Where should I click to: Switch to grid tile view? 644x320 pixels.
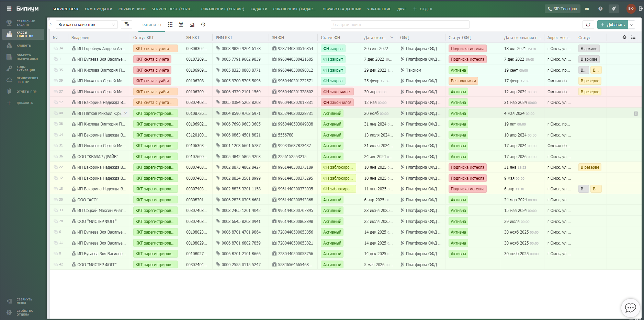[170, 25]
